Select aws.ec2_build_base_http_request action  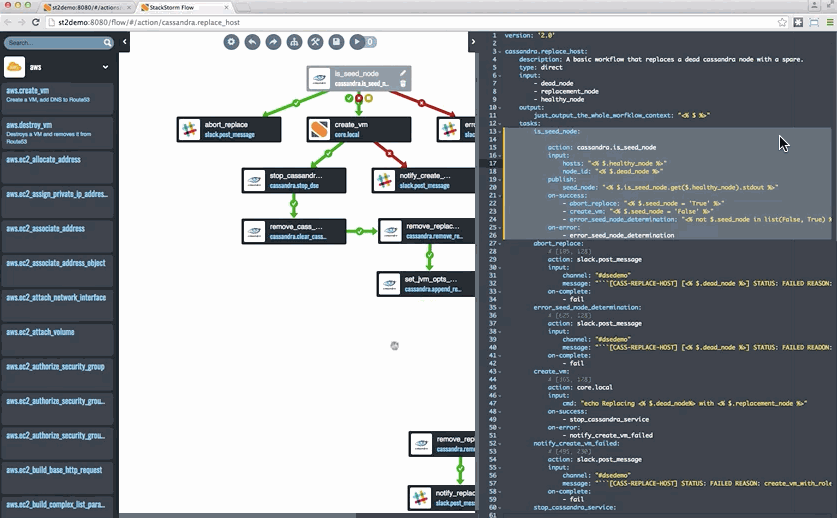coord(58,478)
